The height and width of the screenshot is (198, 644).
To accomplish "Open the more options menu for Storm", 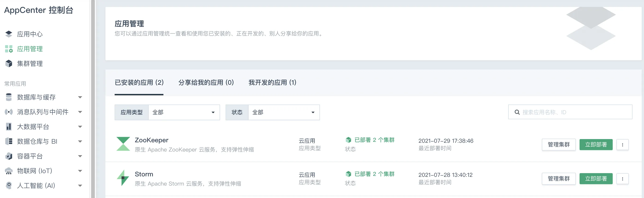I will 622,178.
